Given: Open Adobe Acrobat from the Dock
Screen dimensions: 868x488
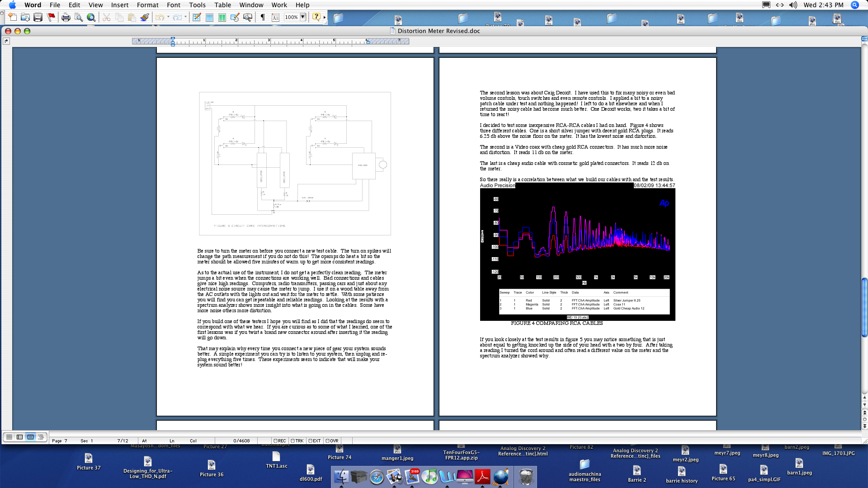Looking at the screenshot, I should (483, 477).
